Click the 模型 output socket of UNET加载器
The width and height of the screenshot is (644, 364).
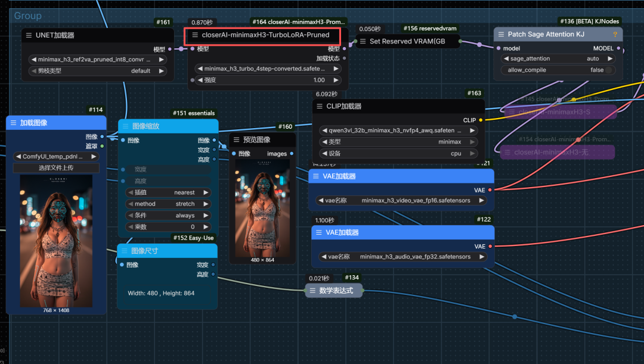(169, 49)
